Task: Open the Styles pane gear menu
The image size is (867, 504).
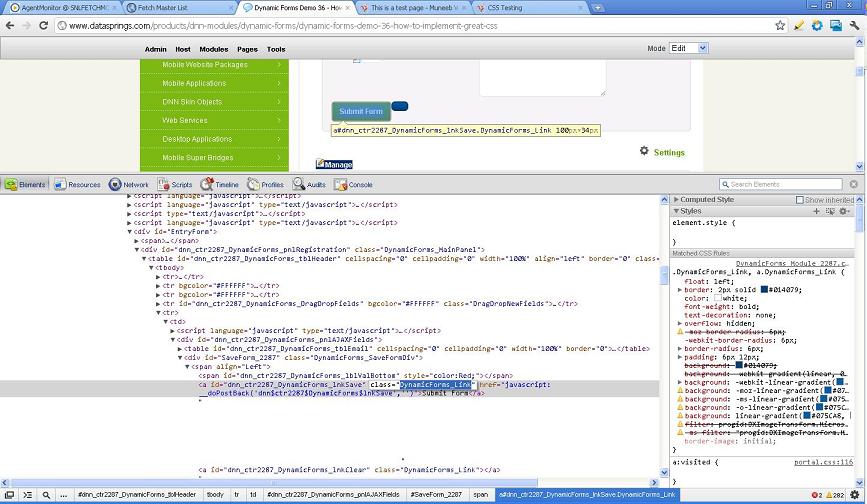Action: 844,211
